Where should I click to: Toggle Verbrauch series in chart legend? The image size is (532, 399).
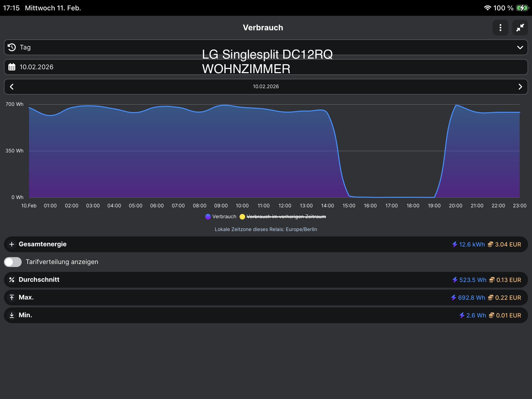(224, 216)
